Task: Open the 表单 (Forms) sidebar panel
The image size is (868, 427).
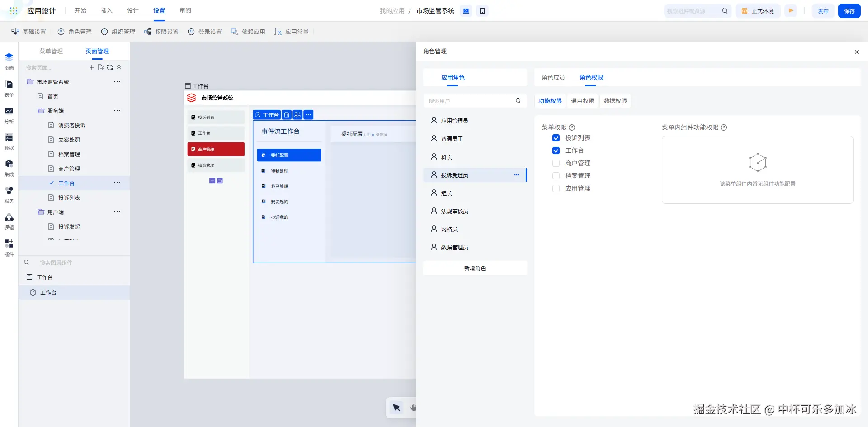Action: pyautogui.click(x=9, y=89)
